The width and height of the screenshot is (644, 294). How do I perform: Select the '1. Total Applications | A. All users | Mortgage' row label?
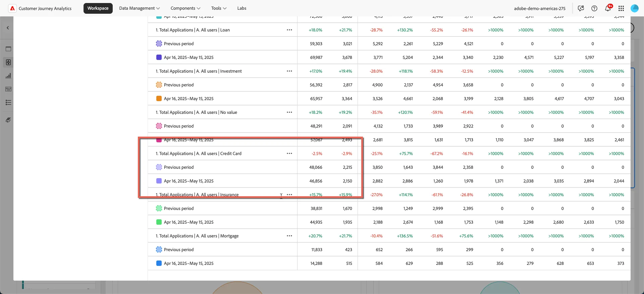point(197,236)
